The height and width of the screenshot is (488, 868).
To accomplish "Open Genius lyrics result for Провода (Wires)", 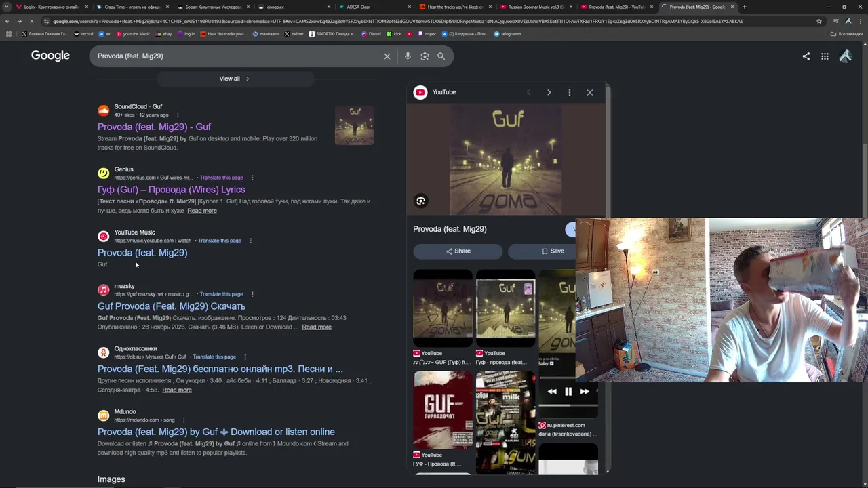I will click(171, 190).
